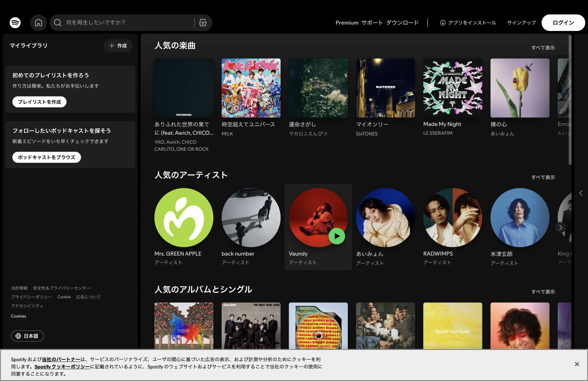Close the cookie banner with X
Image resolution: width=588 pixels, height=381 pixels.
577,364
